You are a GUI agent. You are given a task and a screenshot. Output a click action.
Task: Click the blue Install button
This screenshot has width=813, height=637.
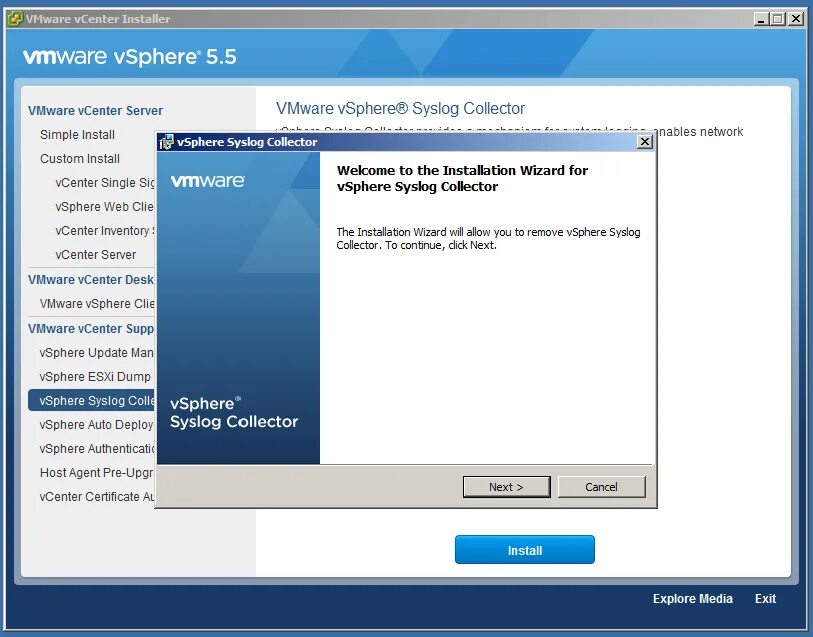pyautogui.click(x=524, y=549)
